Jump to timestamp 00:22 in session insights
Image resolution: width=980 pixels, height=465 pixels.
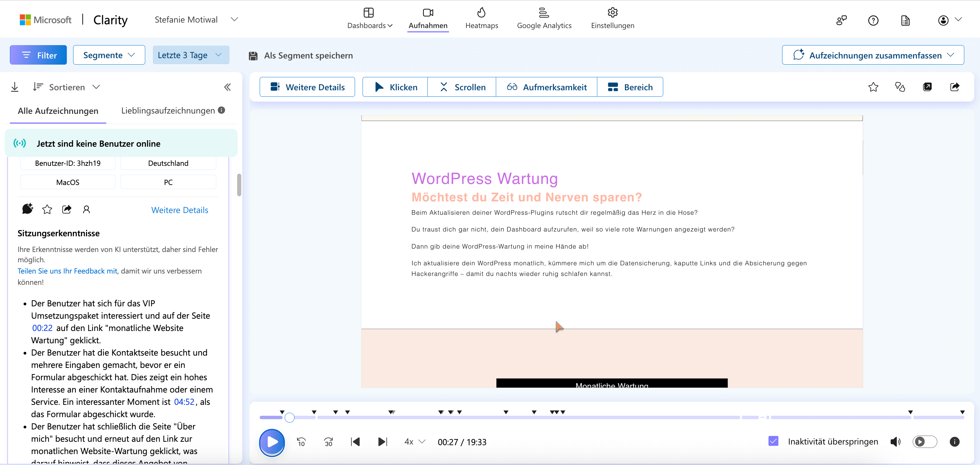point(42,328)
